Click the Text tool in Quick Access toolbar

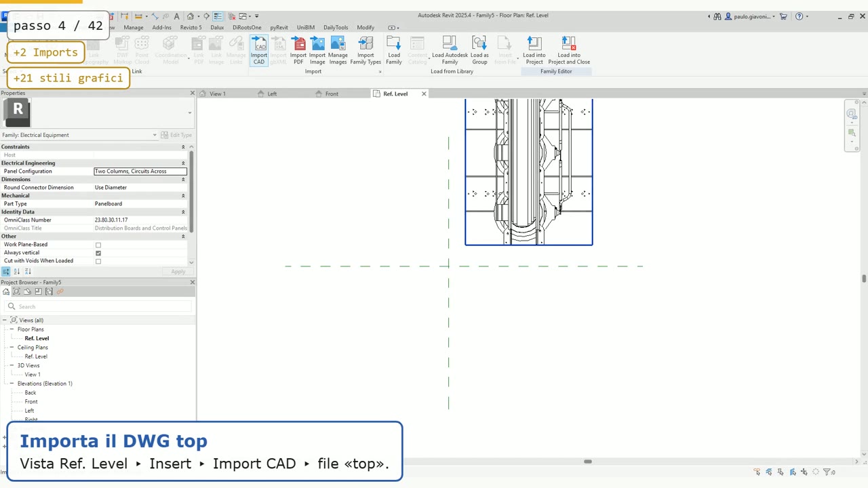tap(177, 16)
